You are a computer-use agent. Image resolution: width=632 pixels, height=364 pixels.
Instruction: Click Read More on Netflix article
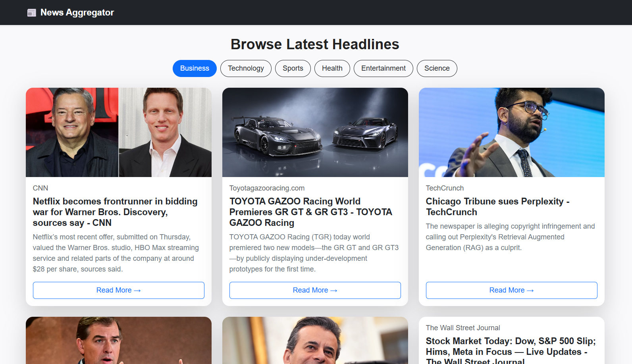coord(118,290)
